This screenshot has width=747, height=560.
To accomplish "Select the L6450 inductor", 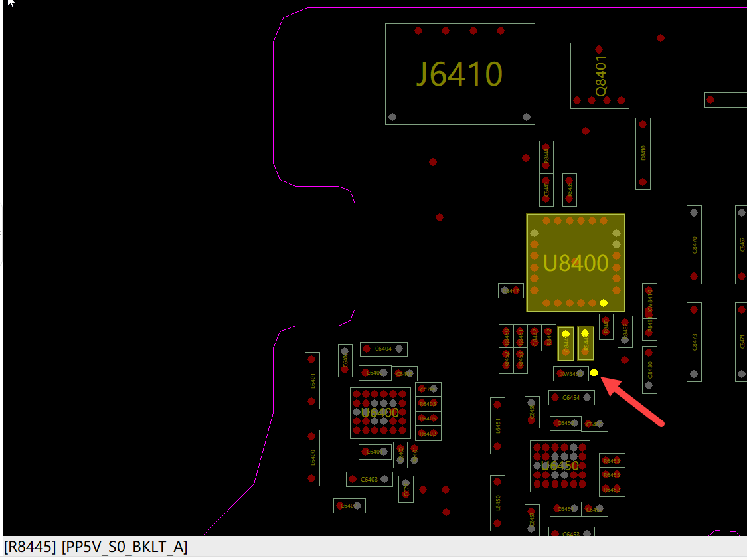I will pyautogui.click(x=497, y=503).
